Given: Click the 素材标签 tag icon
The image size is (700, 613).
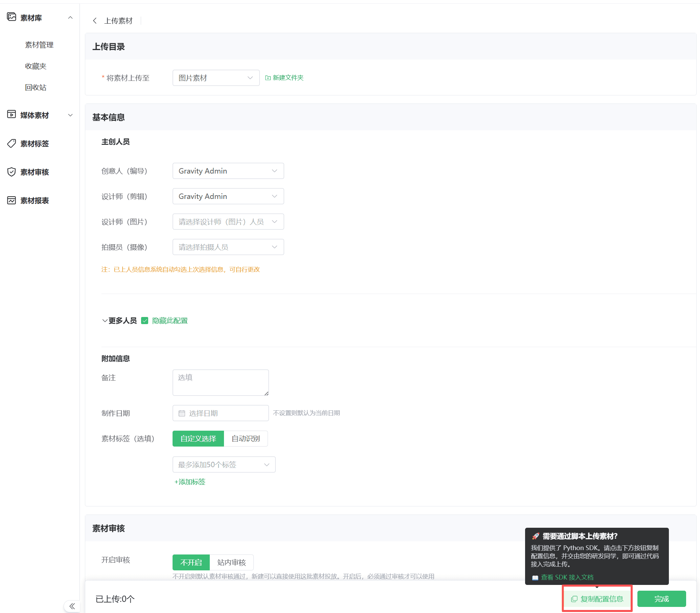Looking at the screenshot, I should pos(11,143).
